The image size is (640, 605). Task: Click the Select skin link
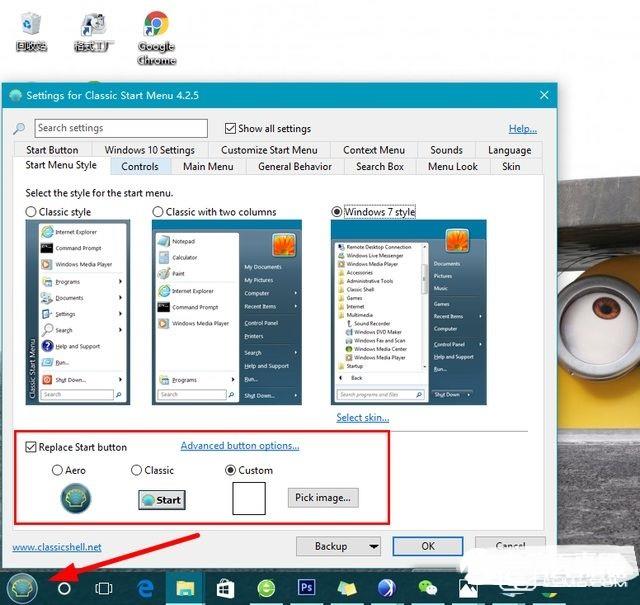362,417
